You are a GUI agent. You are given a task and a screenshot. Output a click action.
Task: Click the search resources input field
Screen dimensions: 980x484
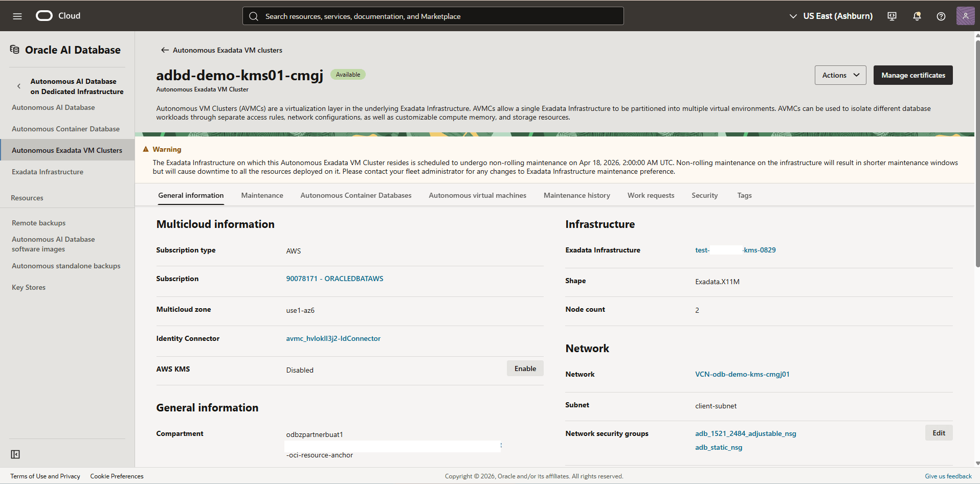[x=433, y=16]
